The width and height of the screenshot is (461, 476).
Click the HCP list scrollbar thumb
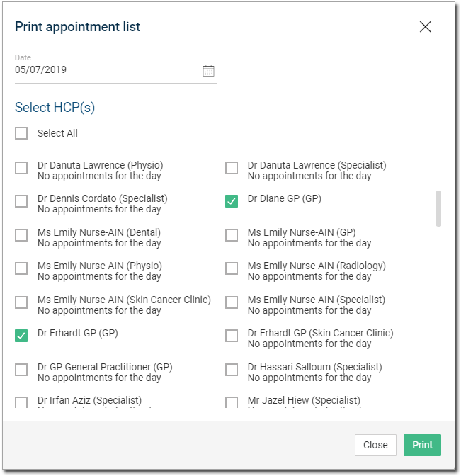[438, 208]
